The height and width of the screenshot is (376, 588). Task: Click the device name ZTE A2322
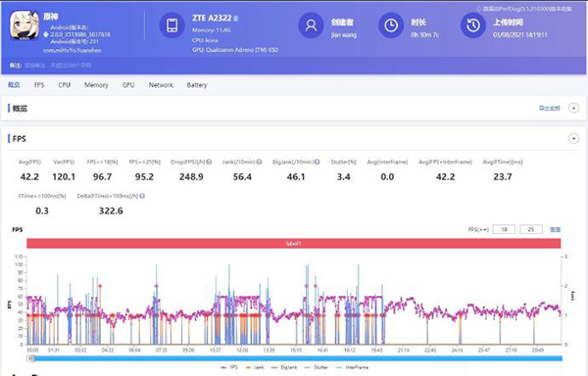212,18
